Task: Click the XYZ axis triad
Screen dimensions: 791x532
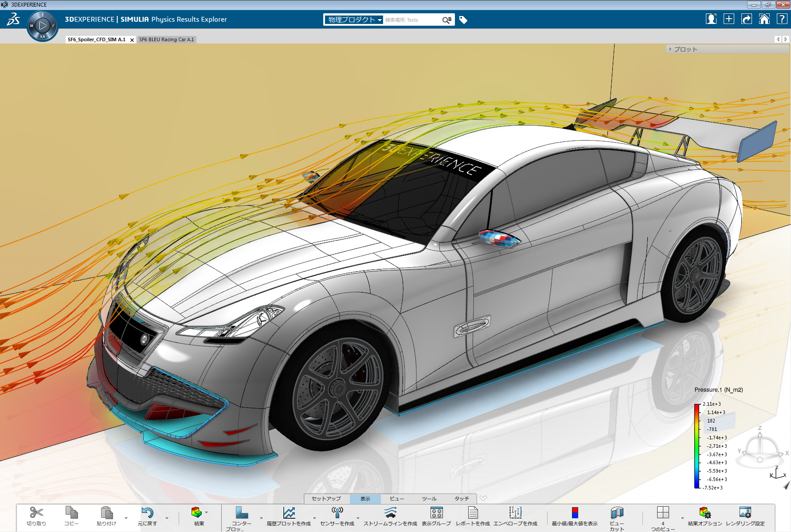Action: (x=778, y=473)
